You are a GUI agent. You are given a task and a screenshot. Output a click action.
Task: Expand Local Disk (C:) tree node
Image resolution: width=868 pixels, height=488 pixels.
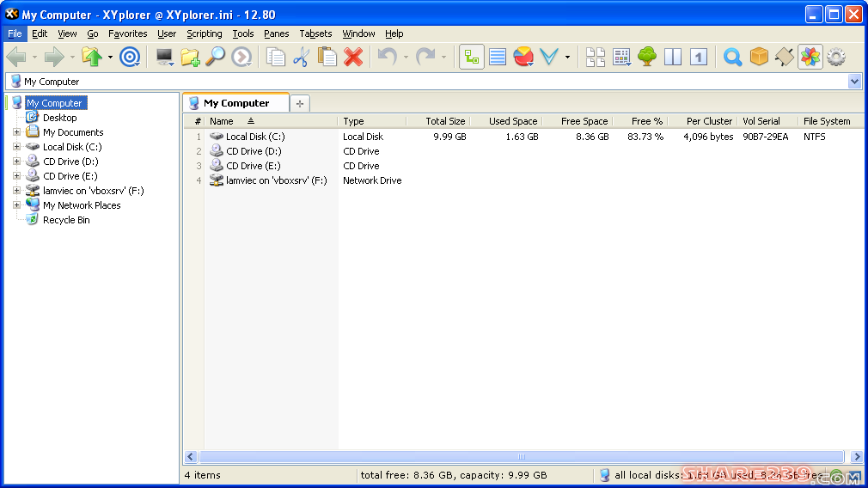(x=16, y=147)
